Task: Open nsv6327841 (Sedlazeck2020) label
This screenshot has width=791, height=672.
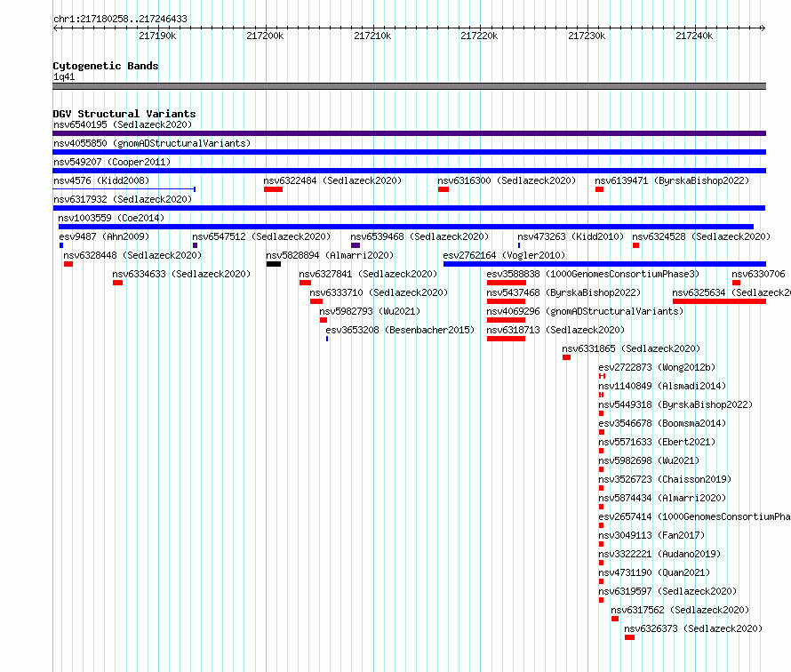Action: (x=368, y=274)
